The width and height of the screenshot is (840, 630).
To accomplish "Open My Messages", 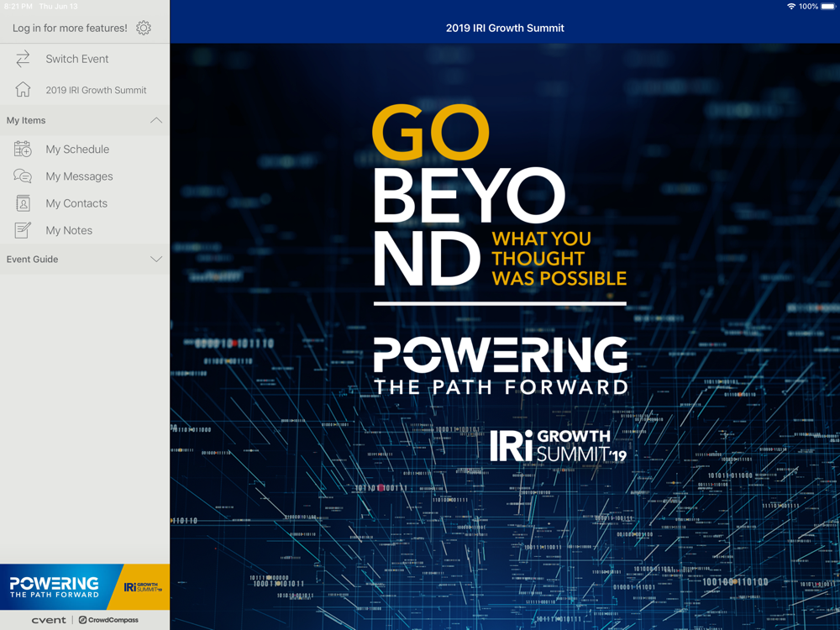I will pos(85,176).
